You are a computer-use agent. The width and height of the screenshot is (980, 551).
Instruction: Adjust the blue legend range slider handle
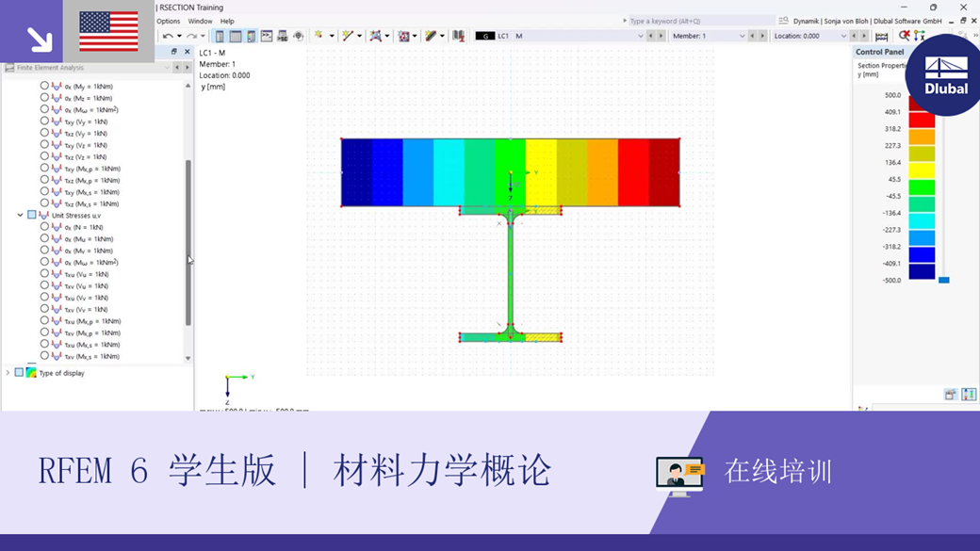point(944,280)
